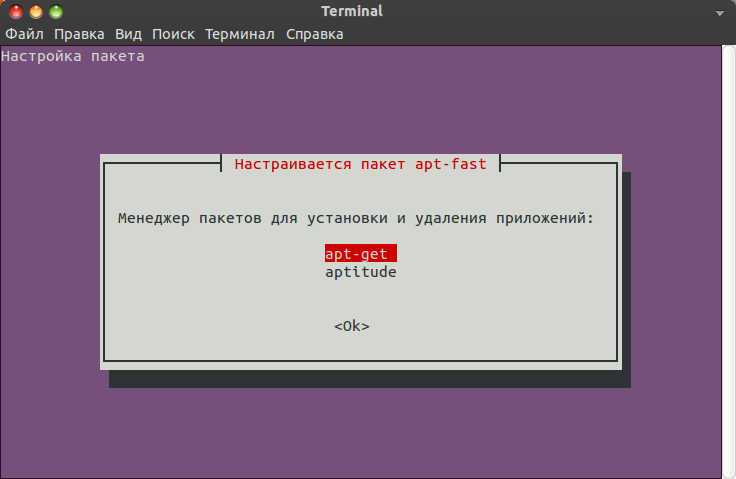Maximize Terminal using the green button

[x=56, y=11]
